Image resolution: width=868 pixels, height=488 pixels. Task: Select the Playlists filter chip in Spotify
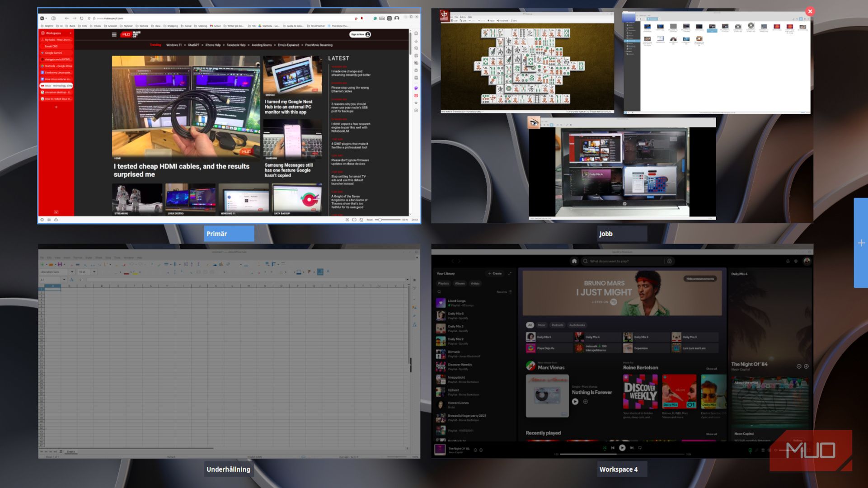(443, 283)
